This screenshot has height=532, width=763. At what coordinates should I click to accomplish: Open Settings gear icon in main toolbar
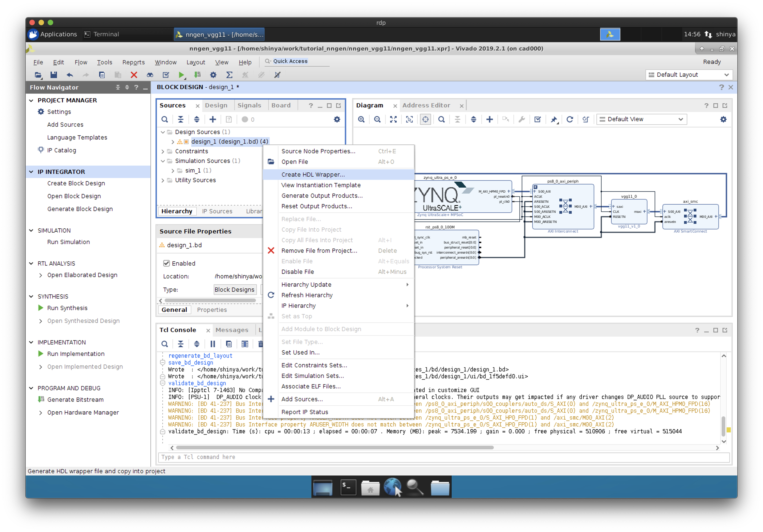pos(213,75)
